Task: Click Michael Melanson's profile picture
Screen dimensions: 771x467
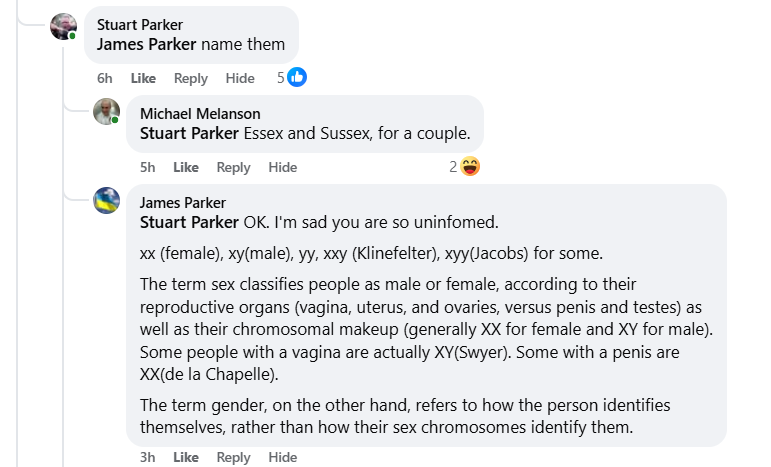Action: [107, 111]
